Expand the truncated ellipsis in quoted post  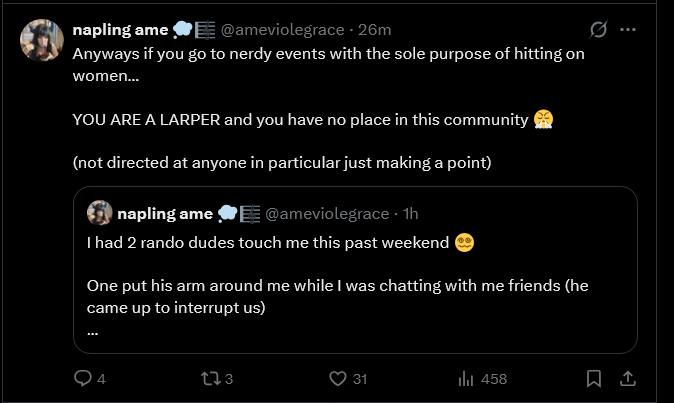(x=93, y=332)
